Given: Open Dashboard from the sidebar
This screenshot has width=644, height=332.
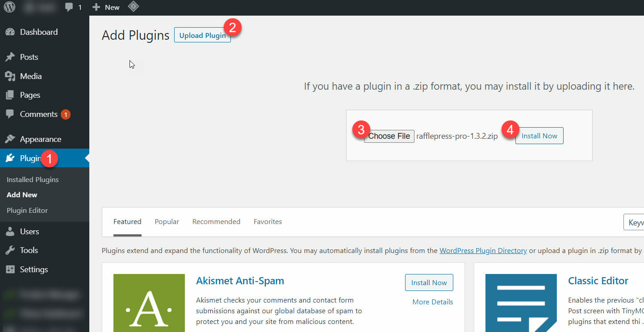Looking at the screenshot, I should pos(38,32).
